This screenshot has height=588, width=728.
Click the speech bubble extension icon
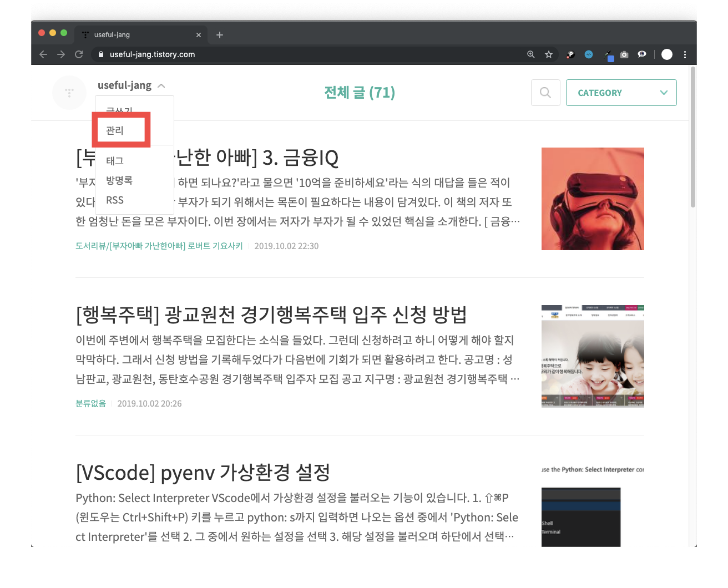[642, 54]
